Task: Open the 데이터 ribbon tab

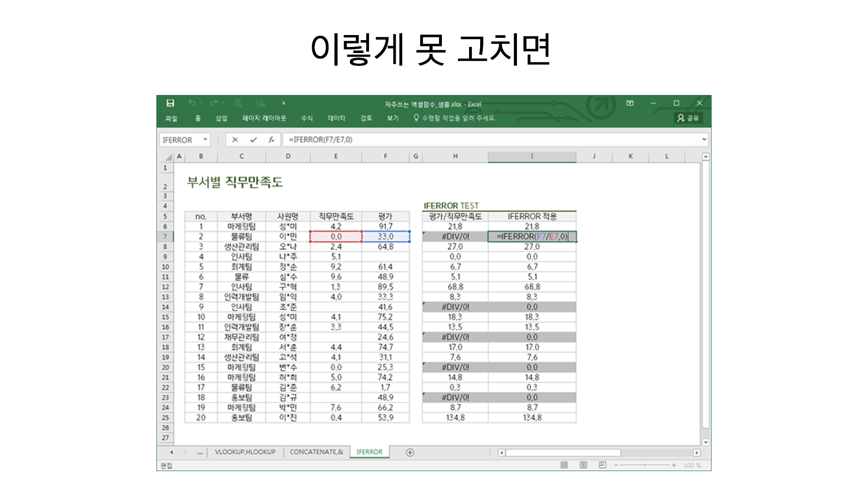Action: click(x=337, y=118)
